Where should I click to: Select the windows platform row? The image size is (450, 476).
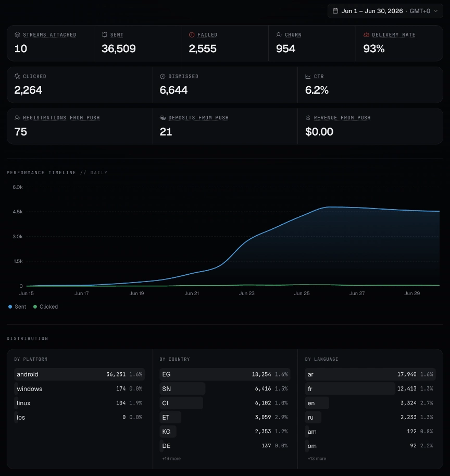[80, 388]
